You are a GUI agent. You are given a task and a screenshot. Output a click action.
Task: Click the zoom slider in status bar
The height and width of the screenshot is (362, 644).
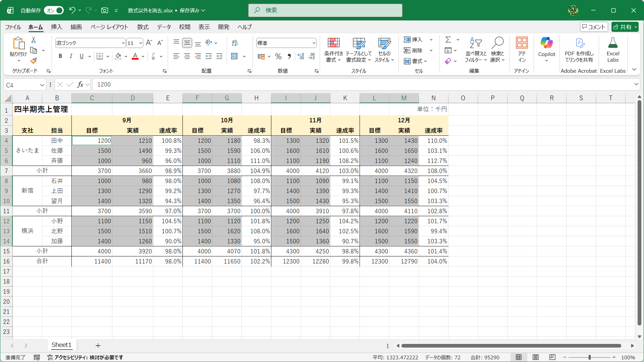point(589,357)
